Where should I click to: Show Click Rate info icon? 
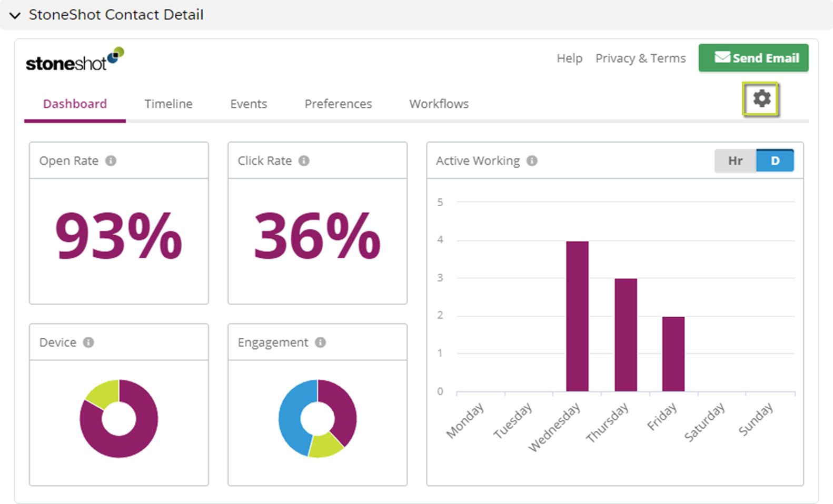coord(304,160)
